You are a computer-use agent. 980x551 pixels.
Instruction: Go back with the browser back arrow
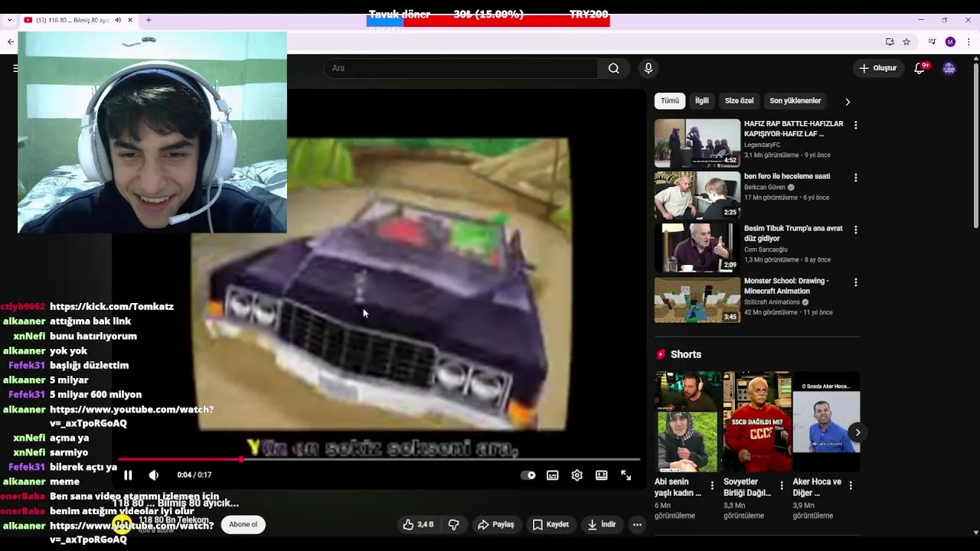[x=10, y=42]
